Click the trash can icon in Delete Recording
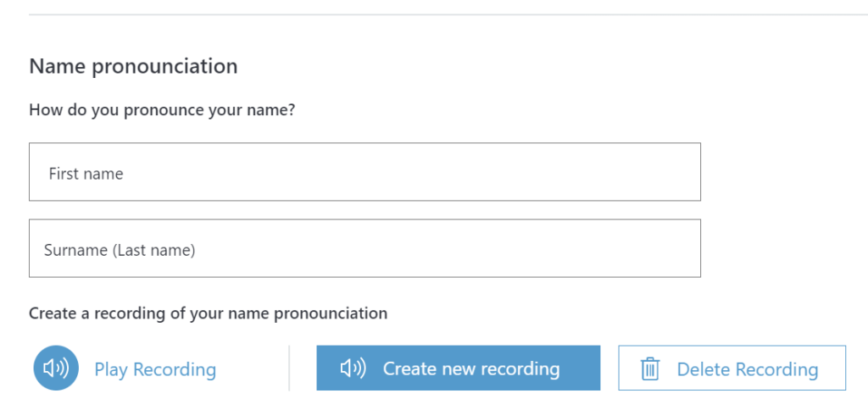The width and height of the screenshot is (868, 410). (x=650, y=369)
